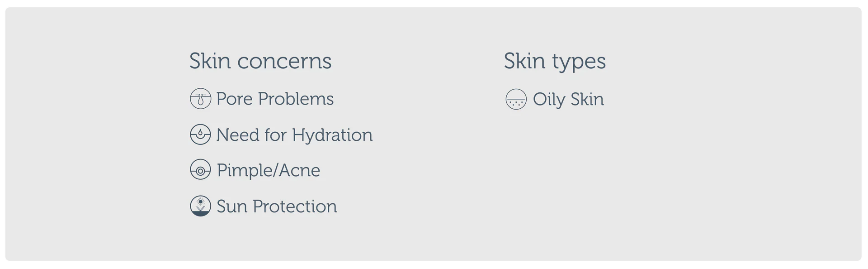
Task: Click the Pimple/Acne icon
Action: (x=200, y=170)
